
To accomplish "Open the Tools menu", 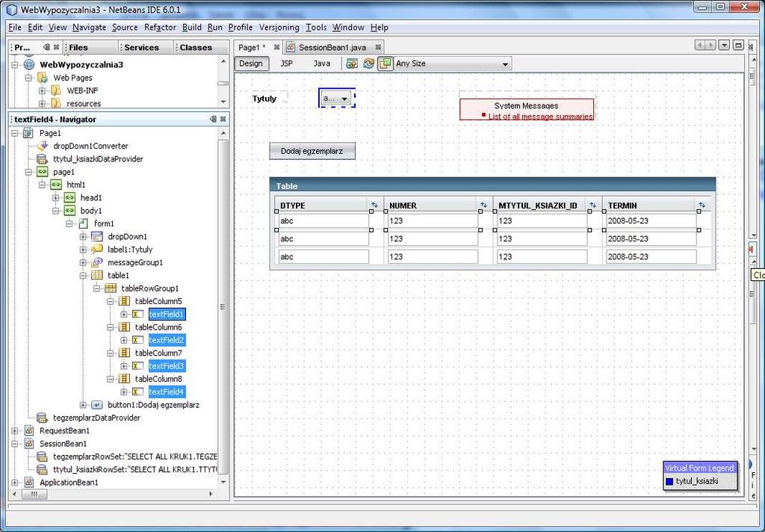I will click(x=316, y=28).
